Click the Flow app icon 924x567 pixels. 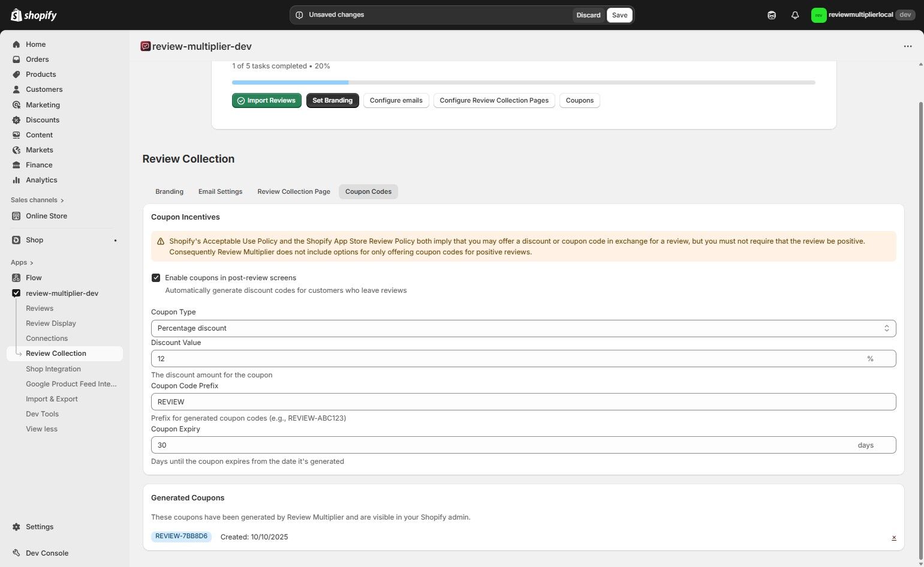click(16, 278)
